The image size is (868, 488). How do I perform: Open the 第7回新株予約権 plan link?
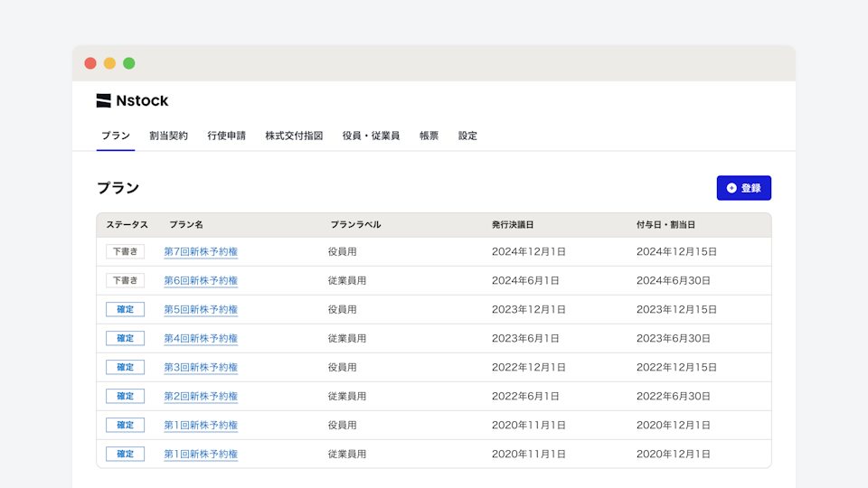click(x=201, y=252)
